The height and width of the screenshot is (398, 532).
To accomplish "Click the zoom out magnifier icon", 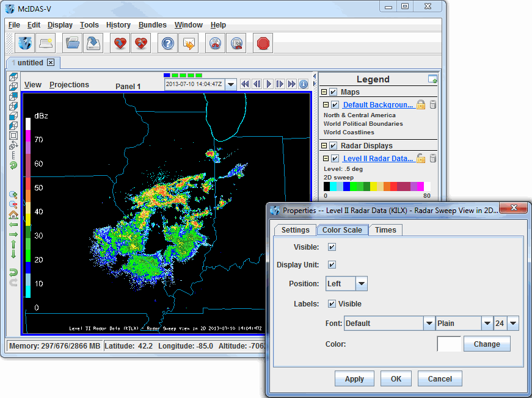I will click(x=13, y=204).
